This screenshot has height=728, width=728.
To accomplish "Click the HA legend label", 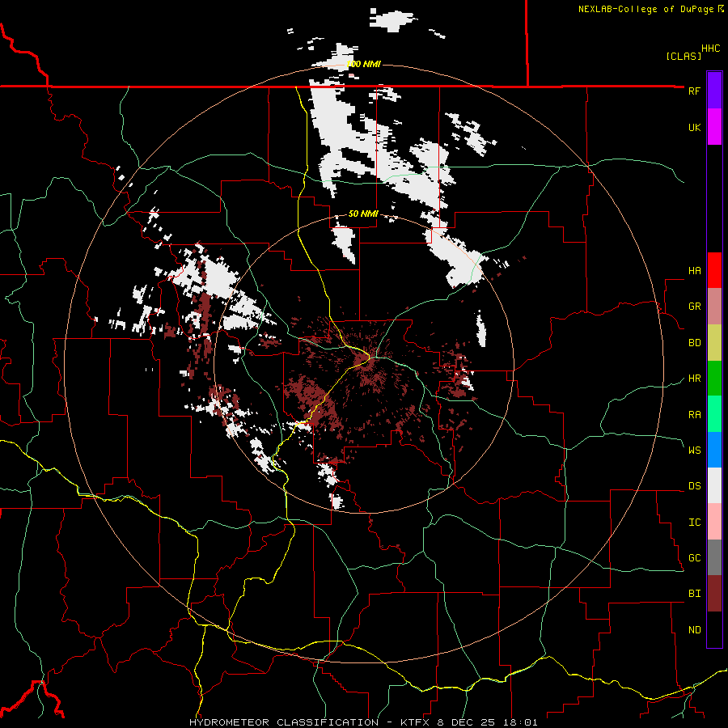I will point(694,271).
